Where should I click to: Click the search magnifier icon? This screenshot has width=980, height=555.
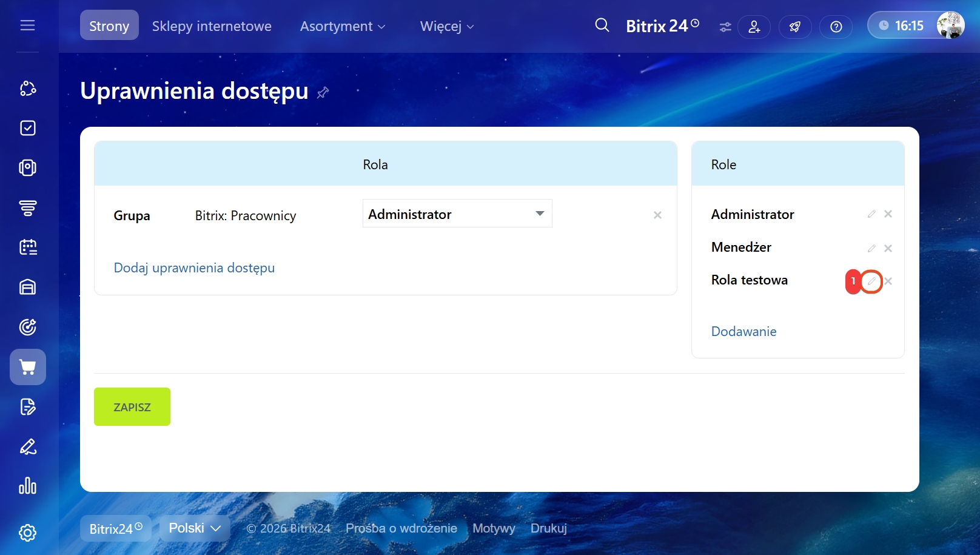(602, 25)
